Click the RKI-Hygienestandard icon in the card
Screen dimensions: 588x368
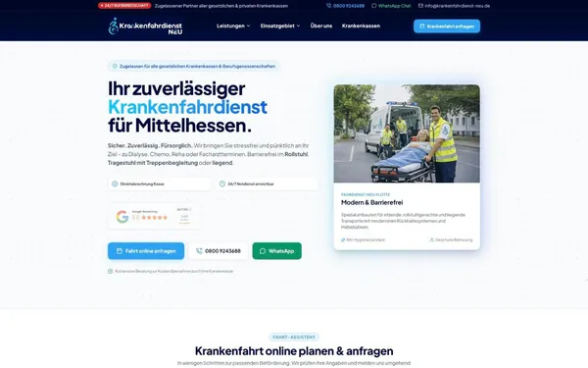[x=343, y=239]
